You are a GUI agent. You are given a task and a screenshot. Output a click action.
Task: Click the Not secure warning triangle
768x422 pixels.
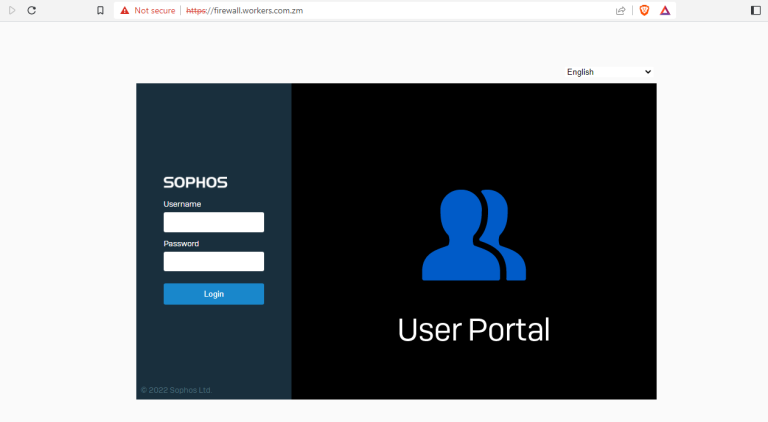click(125, 10)
